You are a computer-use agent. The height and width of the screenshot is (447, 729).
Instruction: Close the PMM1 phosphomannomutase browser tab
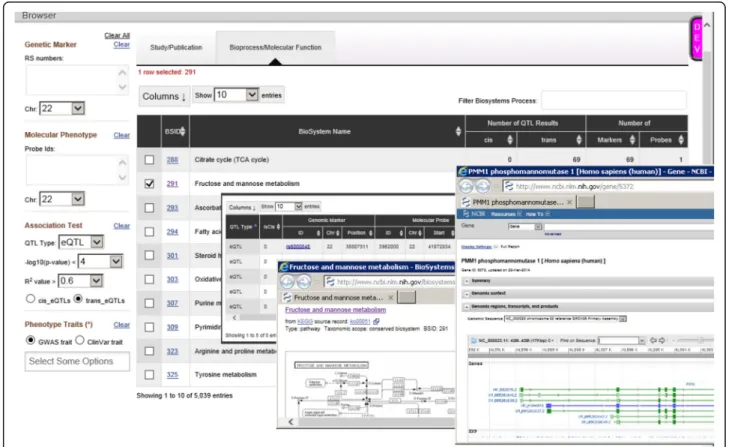[x=570, y=202]
